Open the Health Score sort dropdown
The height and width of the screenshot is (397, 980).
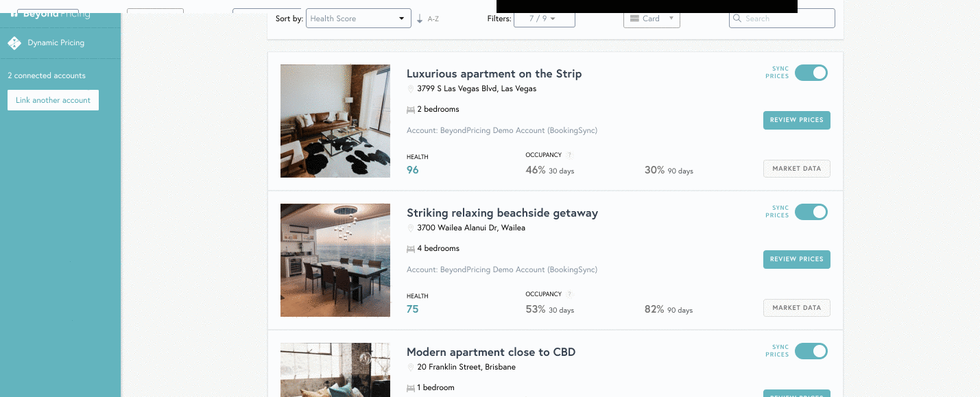coord(358,19)
